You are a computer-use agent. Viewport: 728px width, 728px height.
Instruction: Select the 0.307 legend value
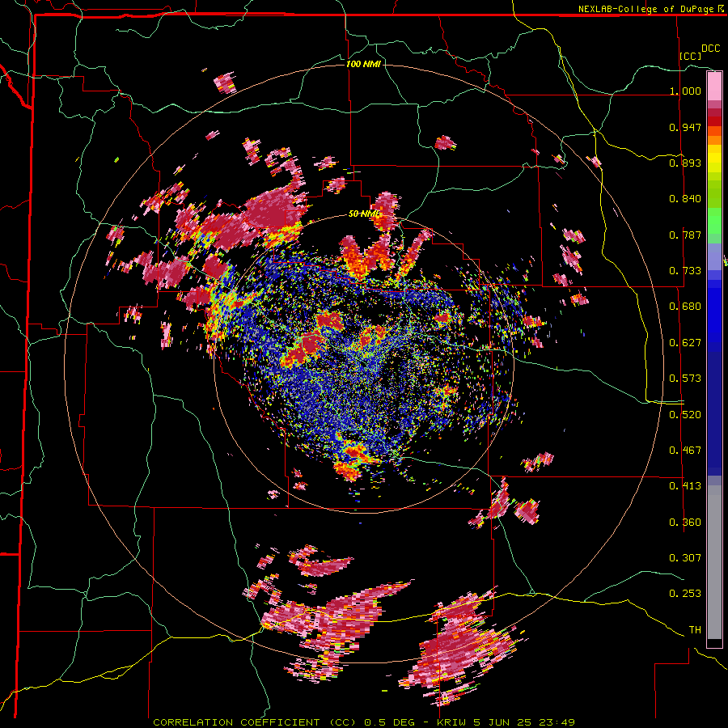click(x=685, y=558)
